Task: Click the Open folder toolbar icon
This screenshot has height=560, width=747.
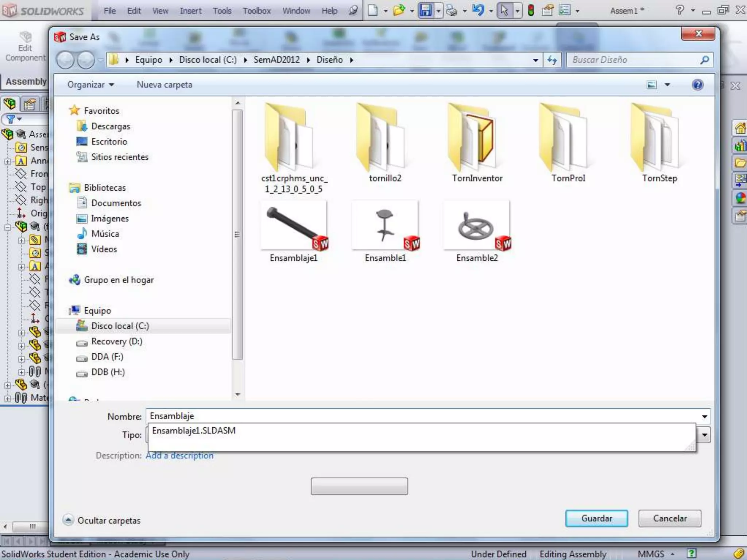Action: (399, 10)
